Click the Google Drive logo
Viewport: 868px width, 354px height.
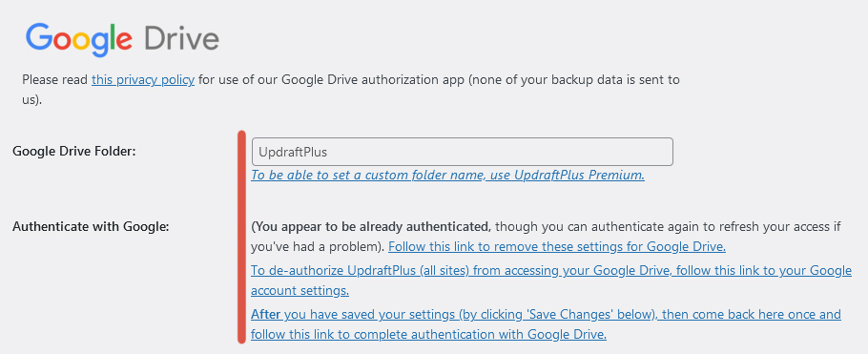tap(122, 39)
